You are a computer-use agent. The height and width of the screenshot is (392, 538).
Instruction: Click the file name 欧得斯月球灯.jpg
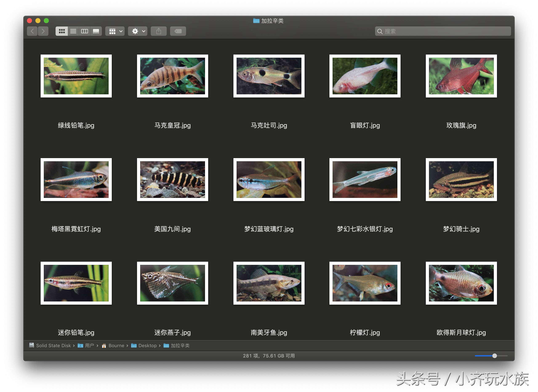[461, 332]
